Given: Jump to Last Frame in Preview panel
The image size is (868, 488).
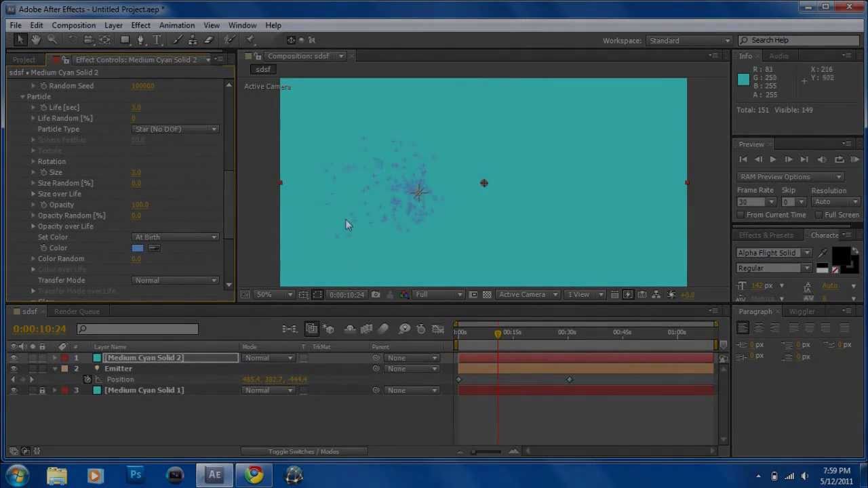Looking at the screenshot, I should (x=804, y=160).
